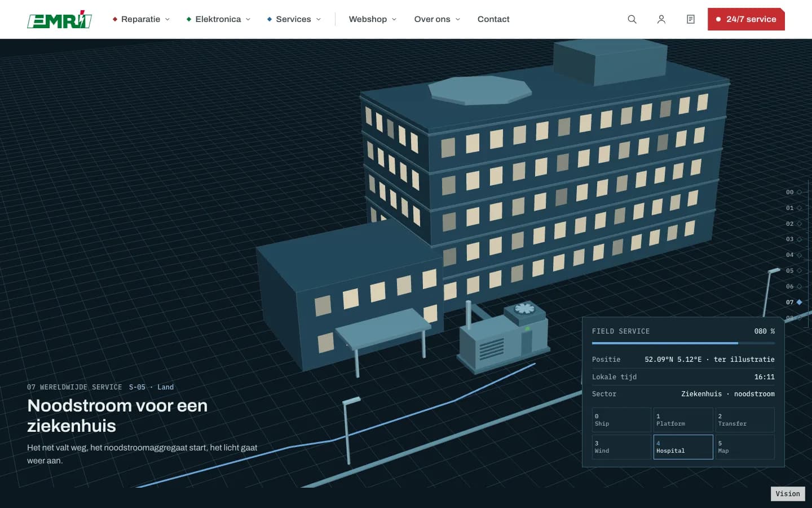Click the "Lokale tijd" label
812x508 pixels.
point(614,377)
